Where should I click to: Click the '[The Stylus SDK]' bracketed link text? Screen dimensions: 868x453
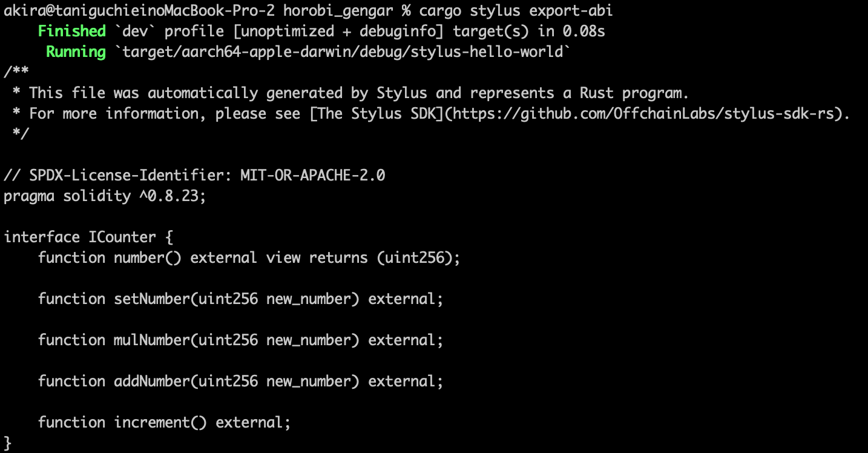click(376, 113)
